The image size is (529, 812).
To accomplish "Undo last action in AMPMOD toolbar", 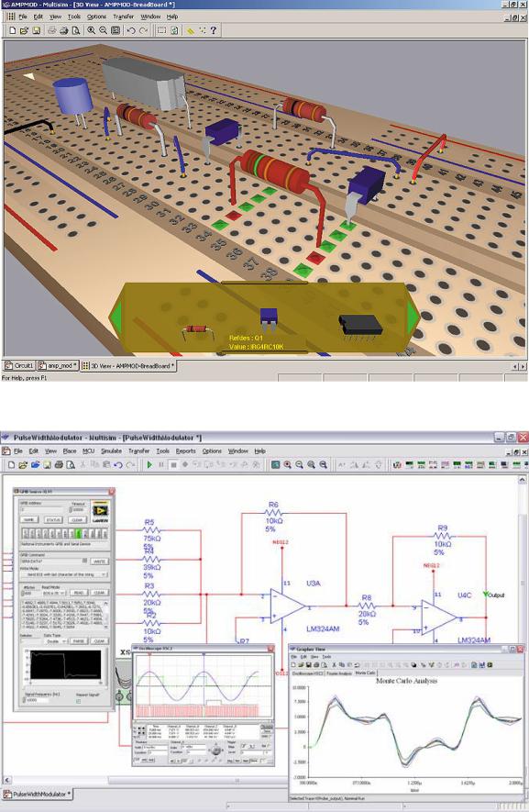I will coord(131,30).
